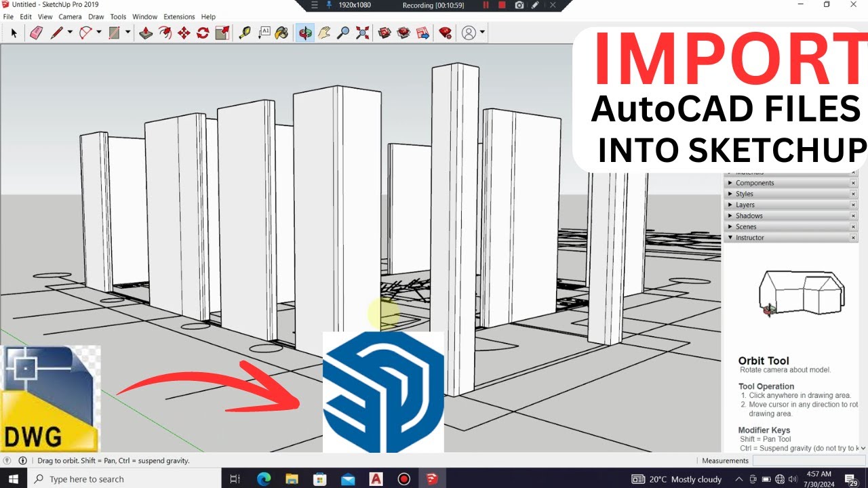The width and height of the screenshot is (868, 488).
Task: Open the Draw menu
Action: [96, 16]
